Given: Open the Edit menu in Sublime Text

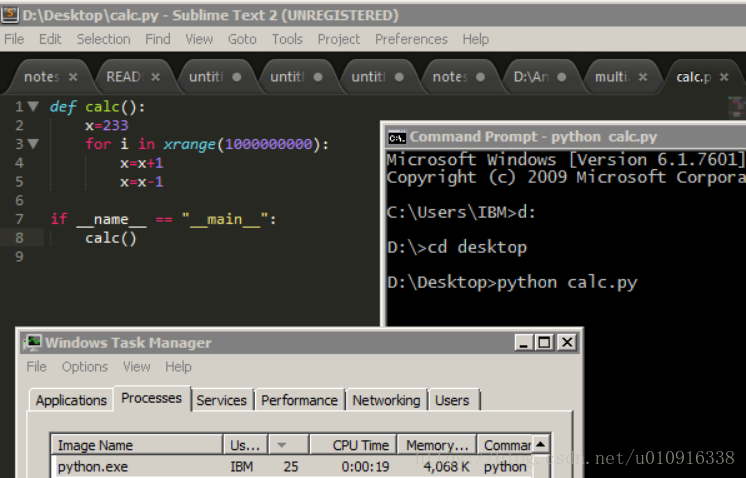Looking at the screenshot, I should point(50,39).
